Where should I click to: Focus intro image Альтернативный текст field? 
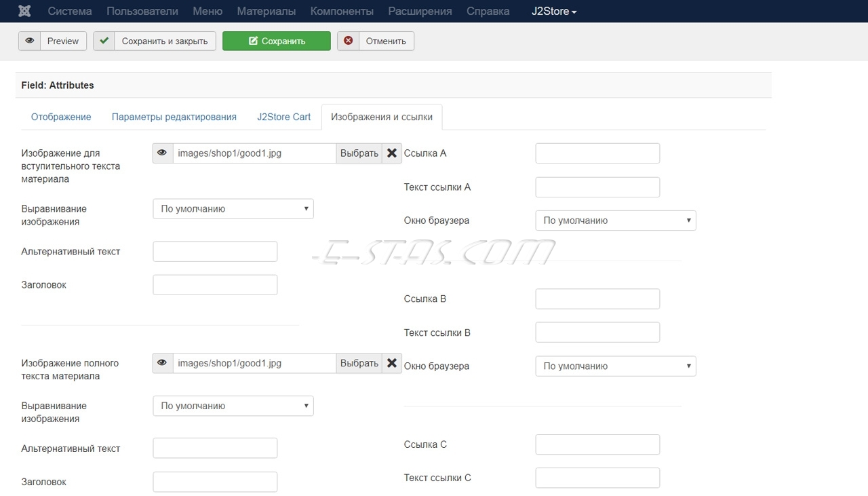[x=215, y=251]
